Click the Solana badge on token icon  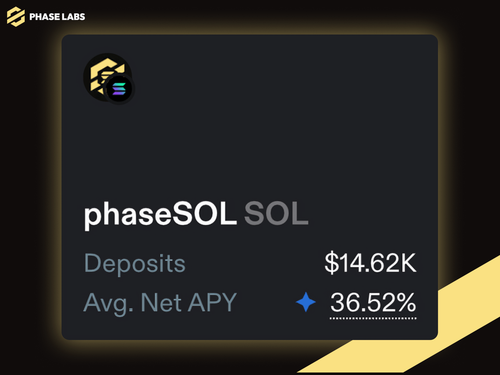pyautogui.click(x=119, y=89)
